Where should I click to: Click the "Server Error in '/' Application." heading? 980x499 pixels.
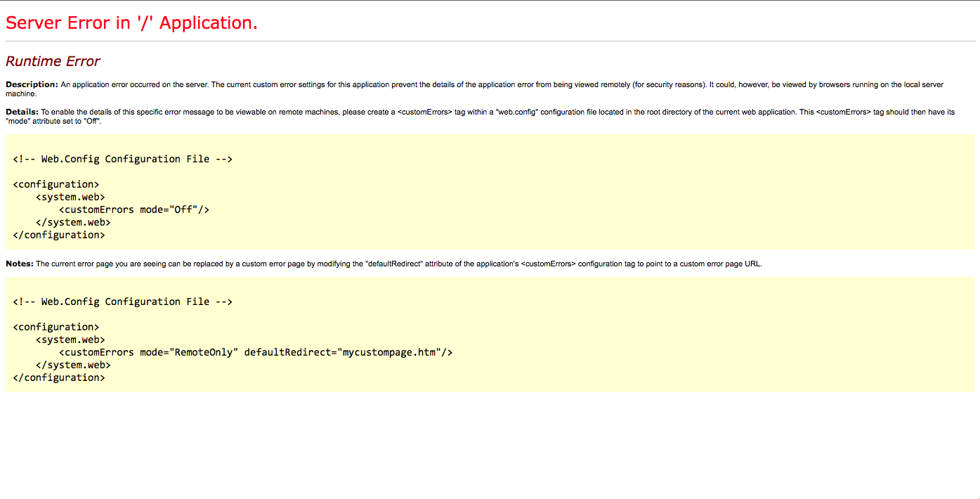(131, 23)
